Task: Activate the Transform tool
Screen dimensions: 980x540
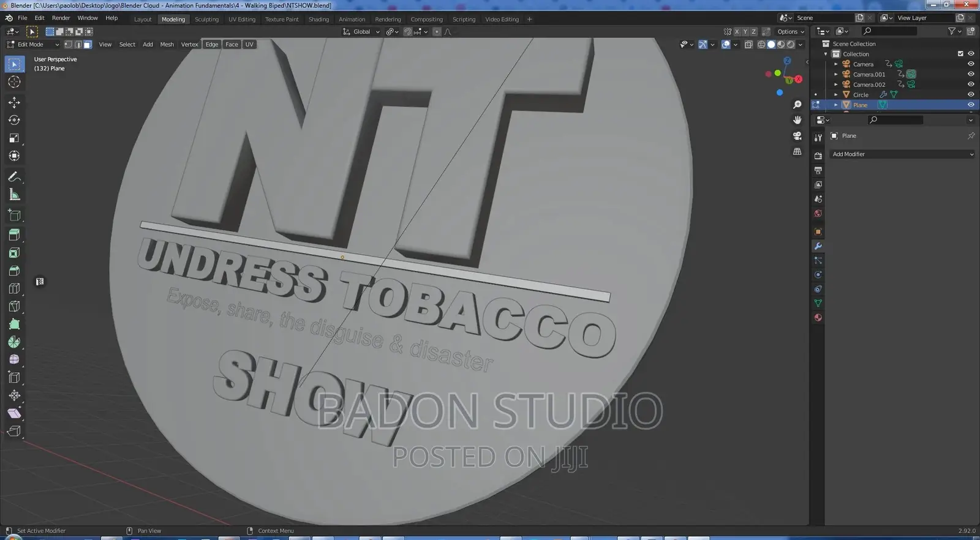Action: coord(14,156)
